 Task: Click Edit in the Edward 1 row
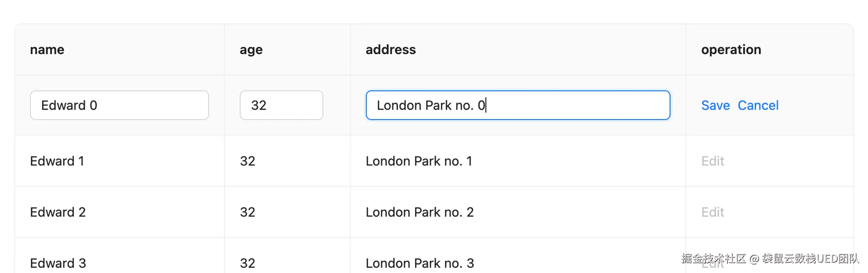point(713,161)
